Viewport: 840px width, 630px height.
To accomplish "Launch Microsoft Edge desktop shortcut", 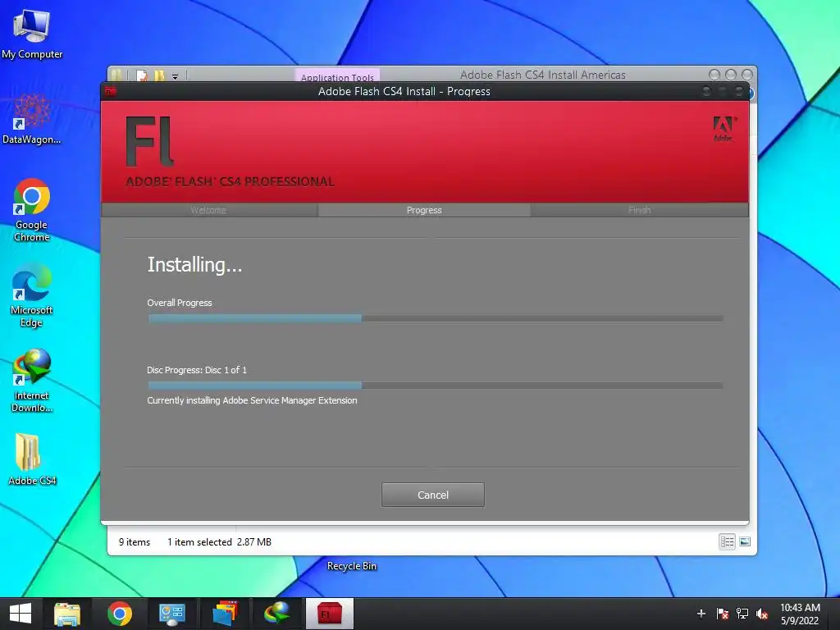I will click(x=32, y=296).
